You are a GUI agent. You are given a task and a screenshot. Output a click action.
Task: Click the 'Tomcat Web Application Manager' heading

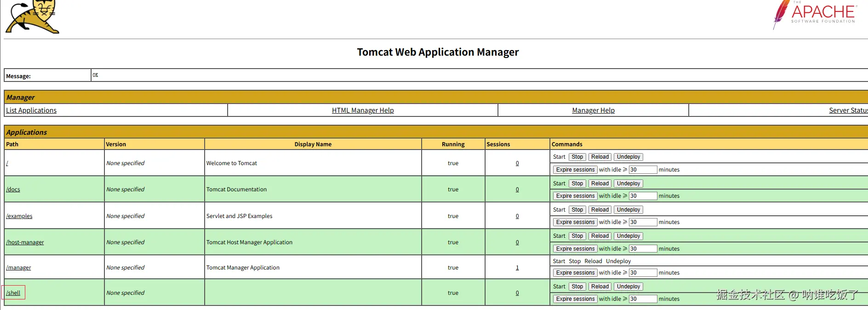point(438,52)
